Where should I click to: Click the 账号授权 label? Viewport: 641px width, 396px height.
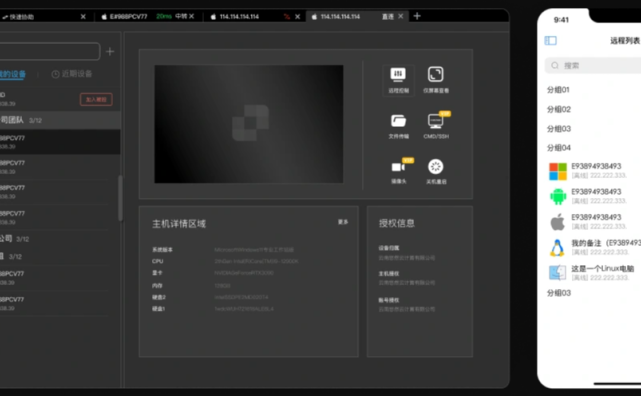(x=389, y=300)
